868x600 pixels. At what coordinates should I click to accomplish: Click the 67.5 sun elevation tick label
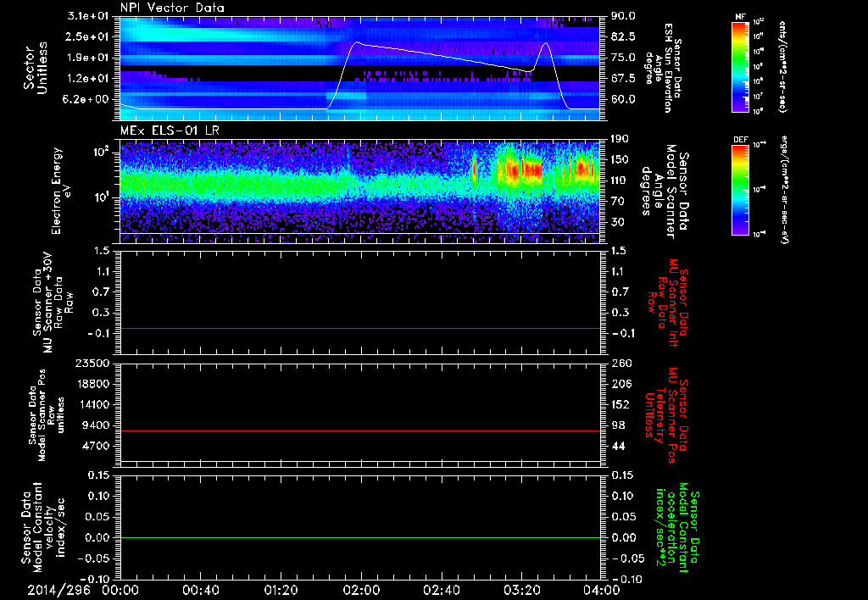tap(623, 79)
